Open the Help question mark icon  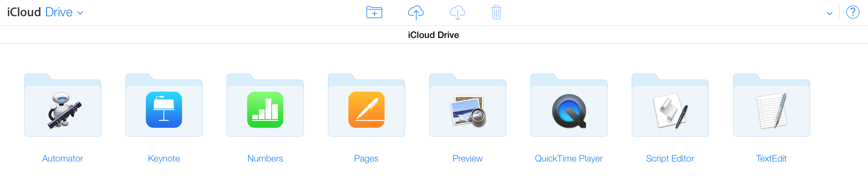click(853, 12)
